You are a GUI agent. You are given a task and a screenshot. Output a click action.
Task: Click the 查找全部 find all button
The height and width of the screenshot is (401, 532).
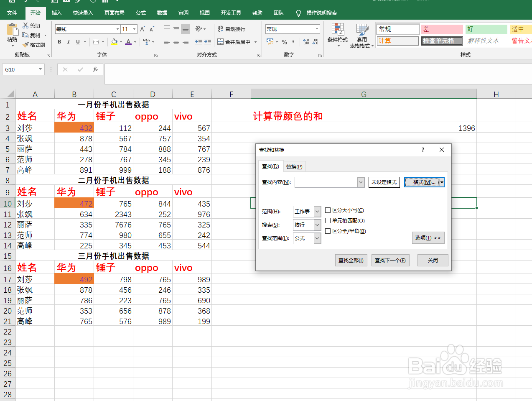pos(351,260)
